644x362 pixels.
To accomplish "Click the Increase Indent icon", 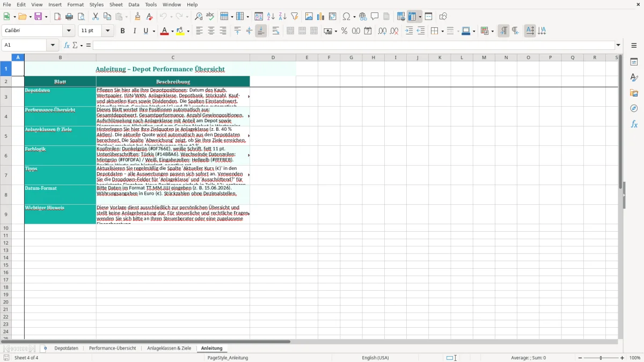I will [x=409, y=31].
